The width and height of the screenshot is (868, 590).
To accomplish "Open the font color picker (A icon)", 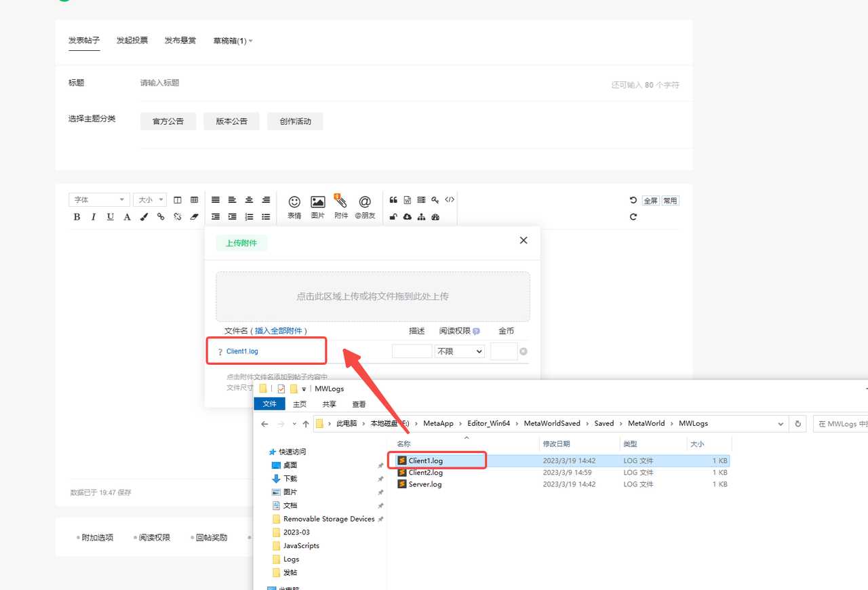I will (x=127, y=217).
